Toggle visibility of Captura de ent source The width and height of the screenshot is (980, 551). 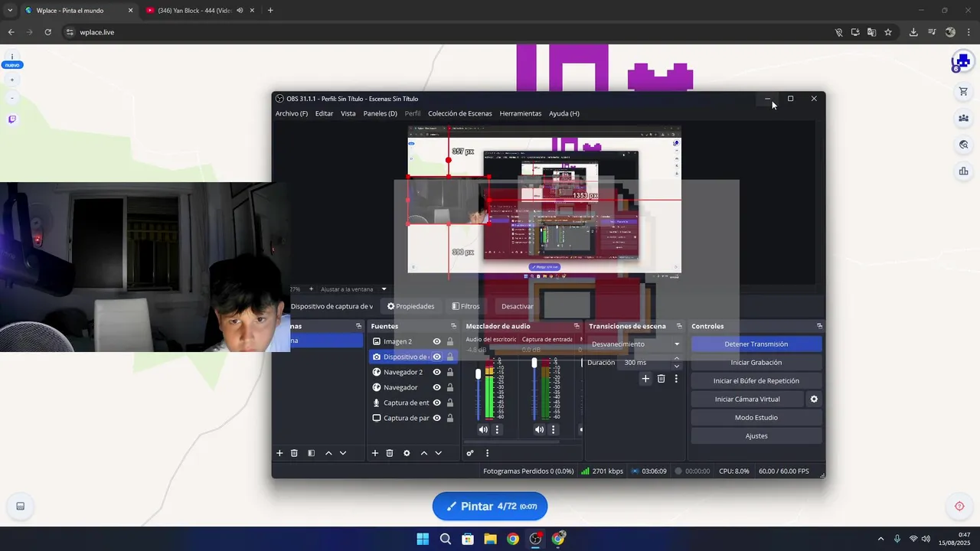(x=436, y=403)
